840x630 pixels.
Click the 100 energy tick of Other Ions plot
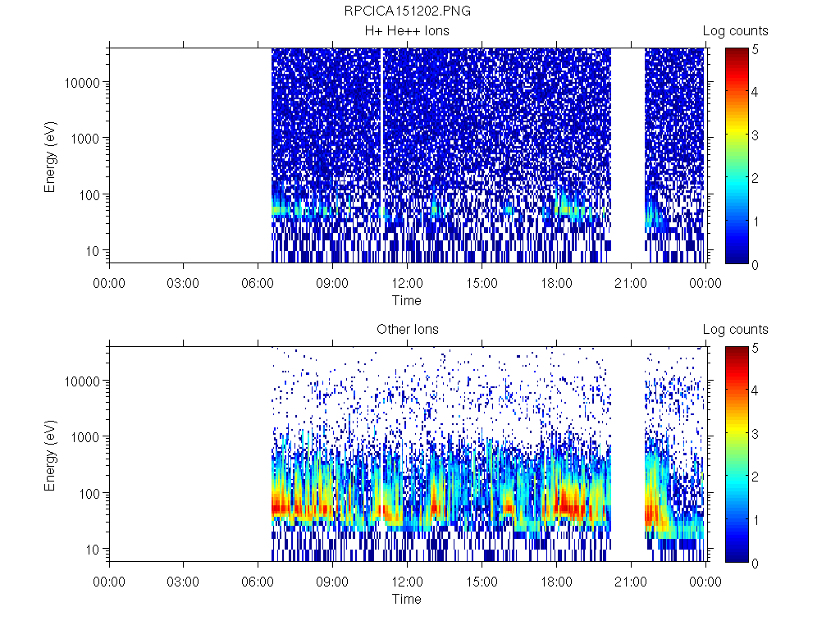click(x=89, y=494)
